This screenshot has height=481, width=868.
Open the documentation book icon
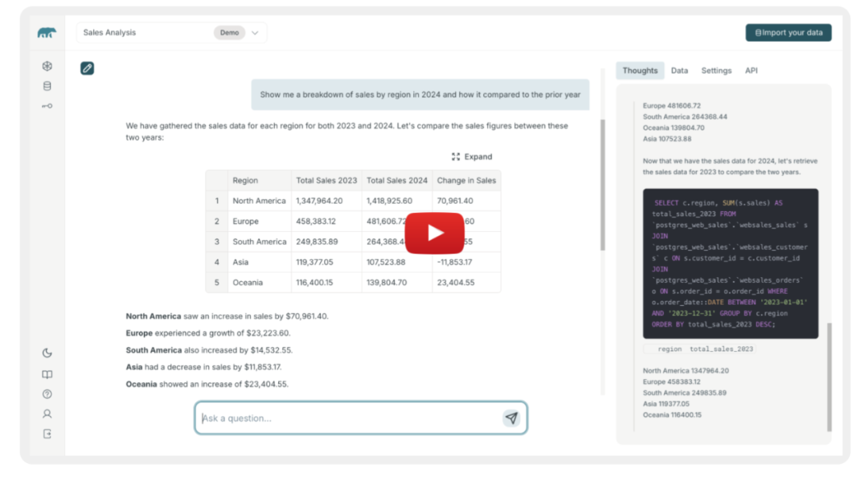(47, 374)
